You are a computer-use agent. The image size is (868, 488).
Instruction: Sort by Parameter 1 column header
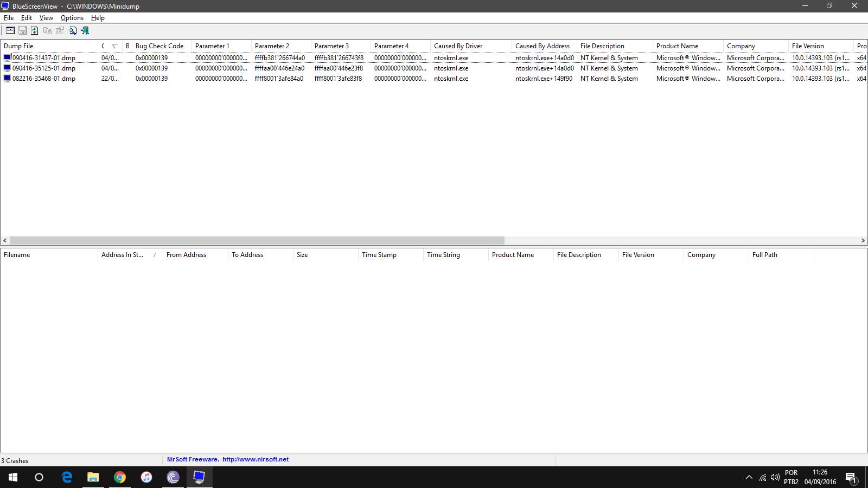[x=221, y=46]
